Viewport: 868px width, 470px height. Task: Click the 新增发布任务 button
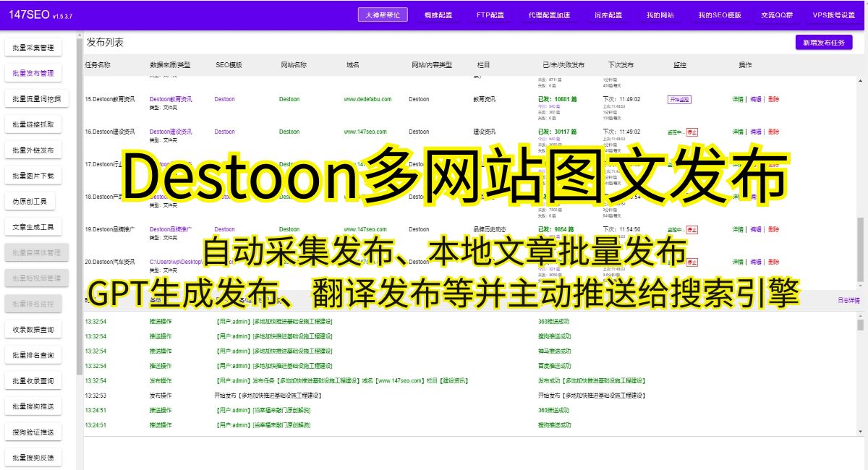tap(824, 43)
